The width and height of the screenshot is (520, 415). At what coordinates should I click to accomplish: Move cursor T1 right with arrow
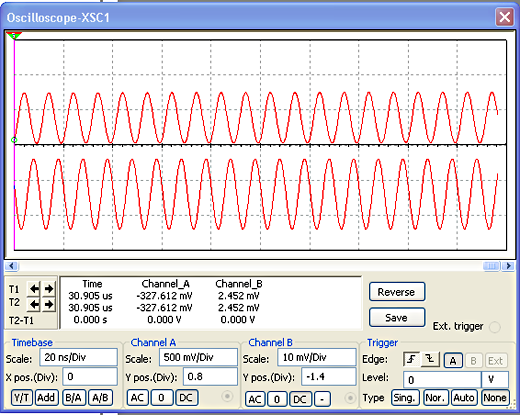coord(49,288)
